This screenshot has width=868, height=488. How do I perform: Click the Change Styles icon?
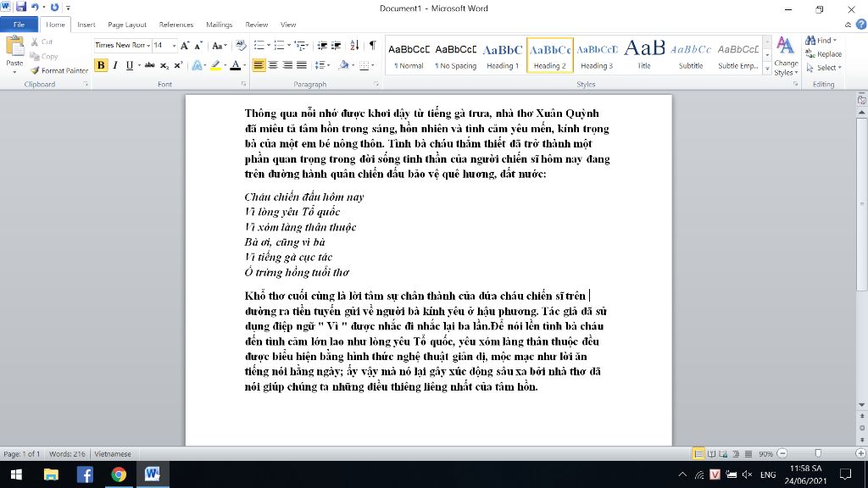pyautogui.click(x=786, y=56)
